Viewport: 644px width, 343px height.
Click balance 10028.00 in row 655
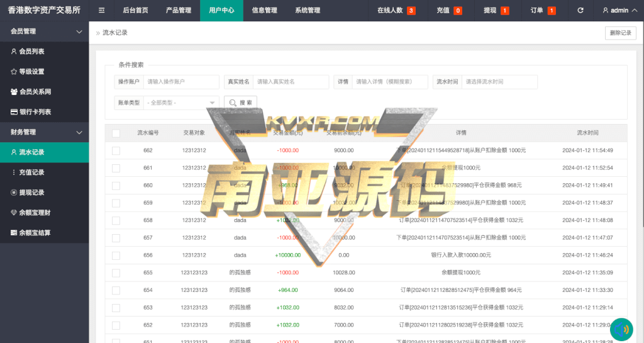[x=344, y=273]
